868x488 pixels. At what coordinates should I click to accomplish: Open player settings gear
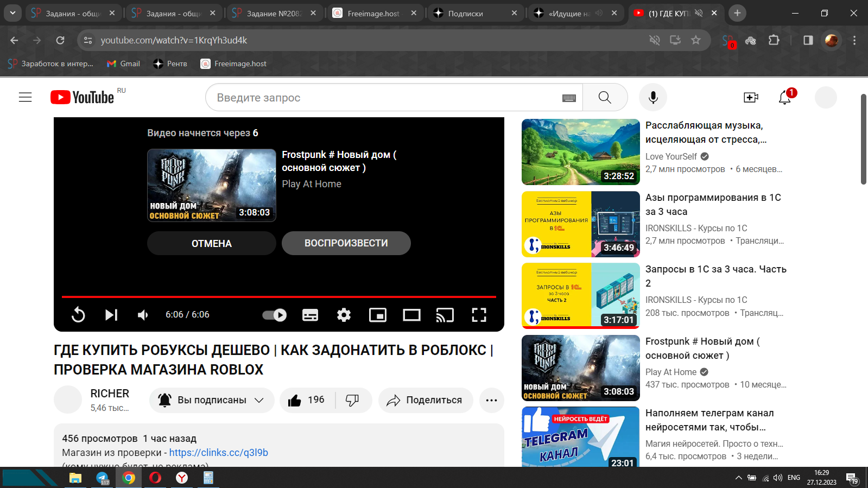click(344, 315)
